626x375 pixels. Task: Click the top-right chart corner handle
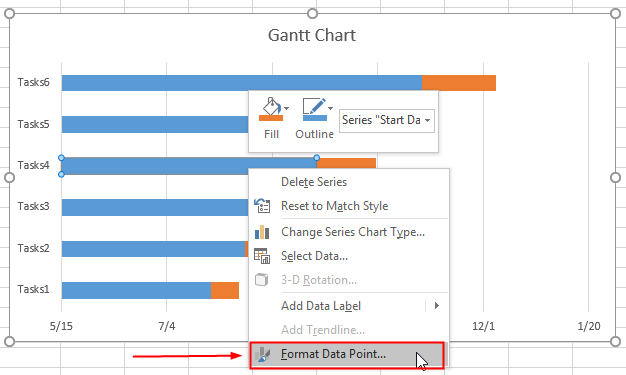pyautogui.click(x=616, y=14)
